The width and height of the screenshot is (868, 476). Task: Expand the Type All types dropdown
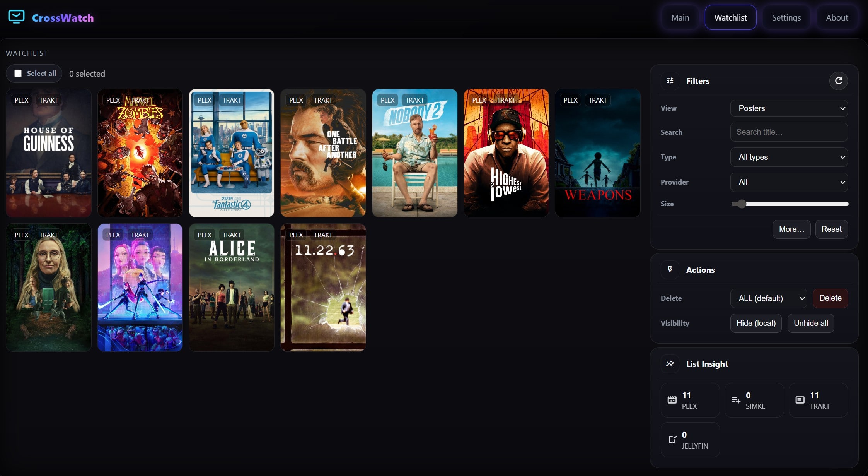pyautogui.click(x=789, y=157)
